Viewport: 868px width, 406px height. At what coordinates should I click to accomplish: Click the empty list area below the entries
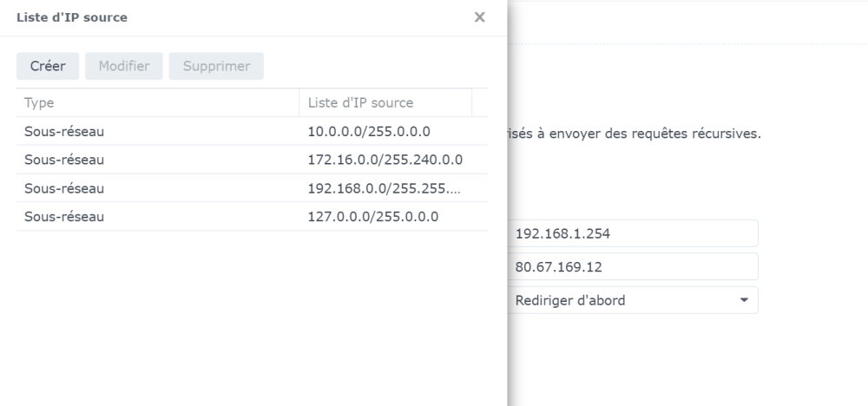252,312
